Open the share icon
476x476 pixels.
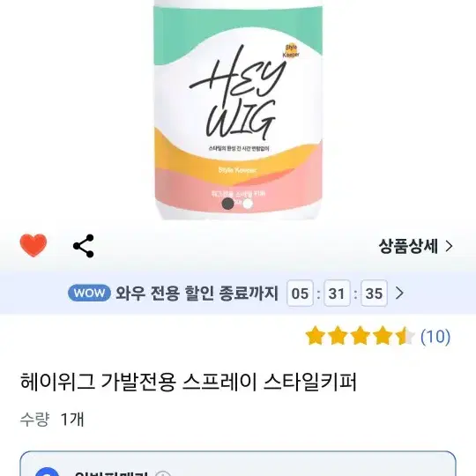click(x=84, y=246)
